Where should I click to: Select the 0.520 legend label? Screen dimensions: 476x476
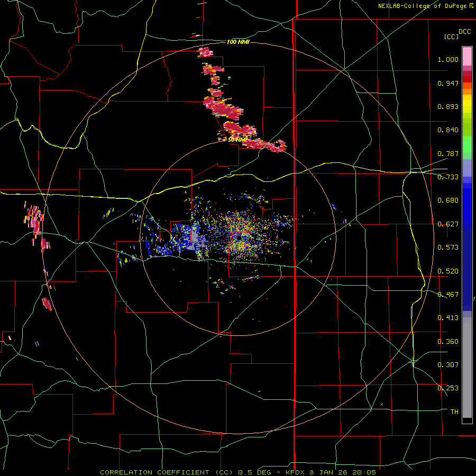(448, 271)
